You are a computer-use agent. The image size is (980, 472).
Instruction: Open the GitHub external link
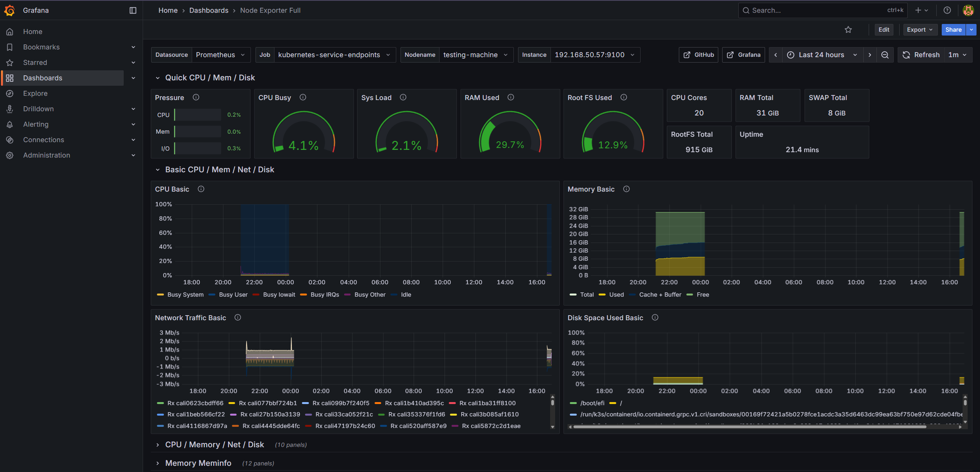pyautogui.click(x=698, y=54)
